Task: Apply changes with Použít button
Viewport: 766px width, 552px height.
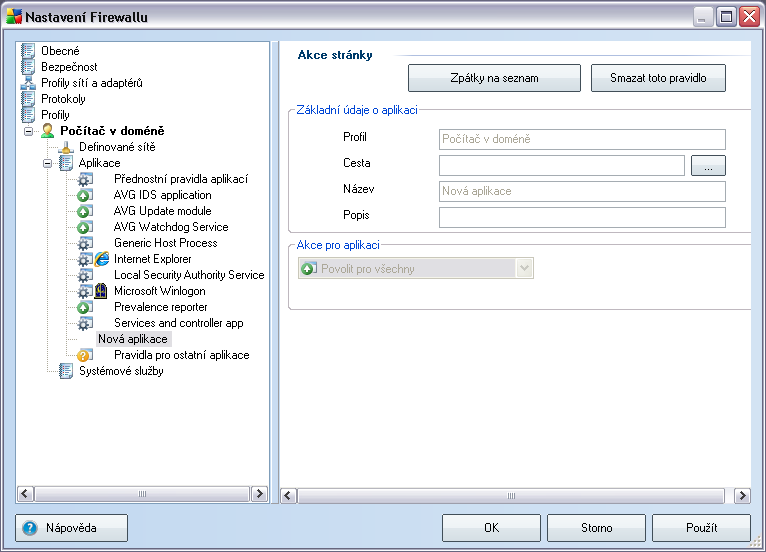Action: [702, 528]
